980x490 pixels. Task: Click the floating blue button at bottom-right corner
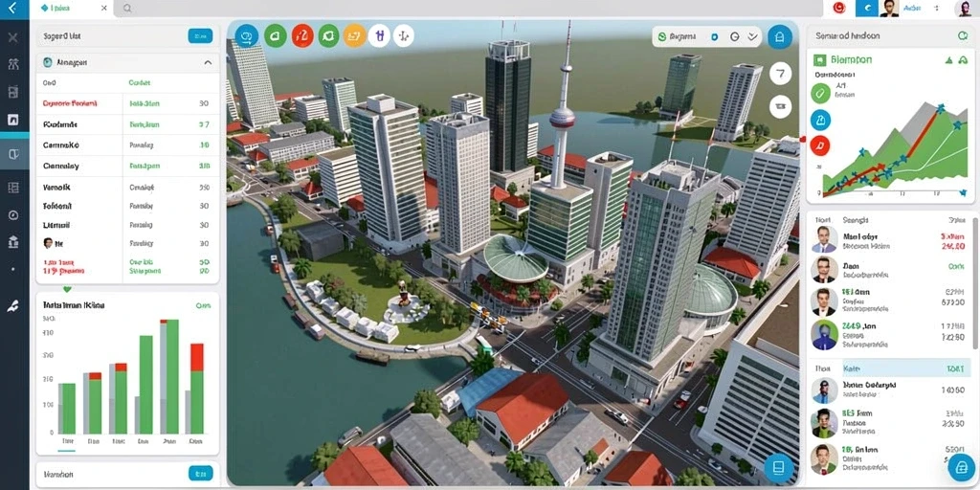click(961, 467)
